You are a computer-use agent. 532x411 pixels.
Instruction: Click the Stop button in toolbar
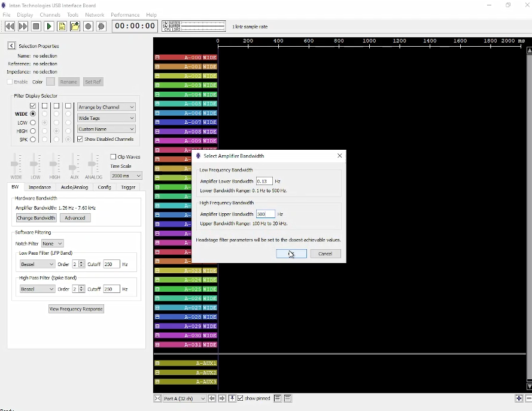(x=36, y=26)
